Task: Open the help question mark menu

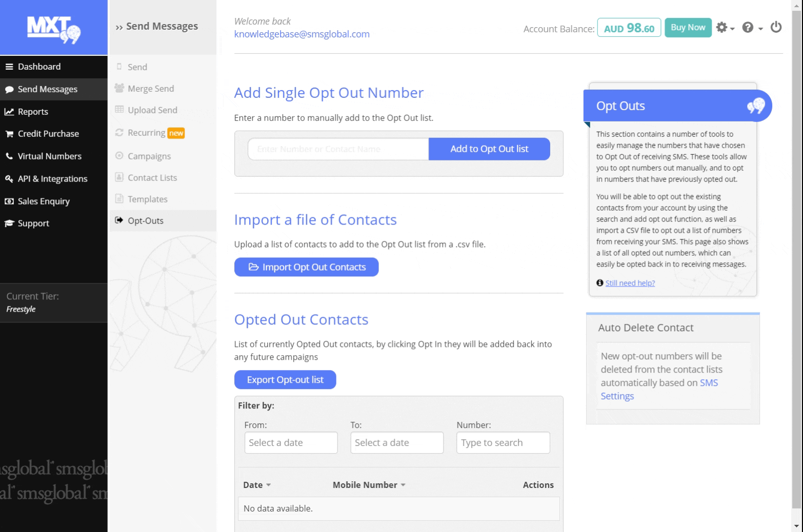Action: click(x=752, y=28)
